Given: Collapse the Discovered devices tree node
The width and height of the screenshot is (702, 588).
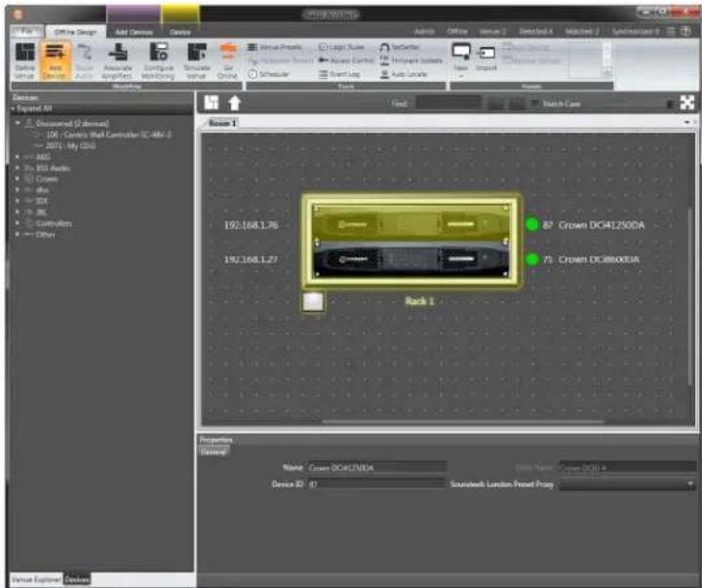Looking at the screenshot, I should [18, 123].
